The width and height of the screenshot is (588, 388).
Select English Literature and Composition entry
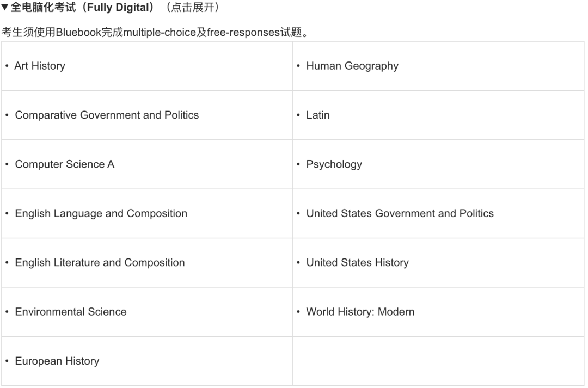pyautogui.click(x=100, y=263)
